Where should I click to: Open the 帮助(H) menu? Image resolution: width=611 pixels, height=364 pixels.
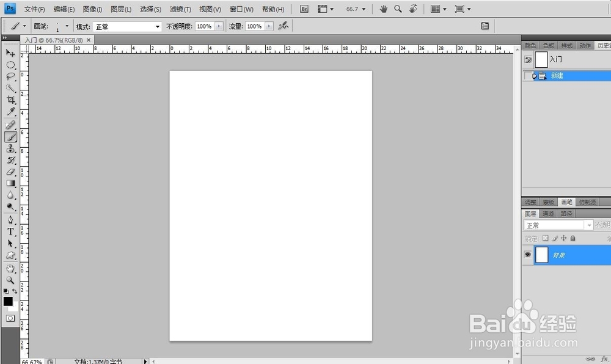pos(273,9)
